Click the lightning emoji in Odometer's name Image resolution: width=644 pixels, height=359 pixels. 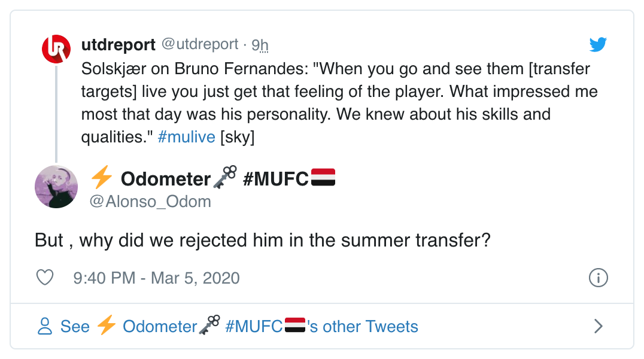tap(102, 176)
